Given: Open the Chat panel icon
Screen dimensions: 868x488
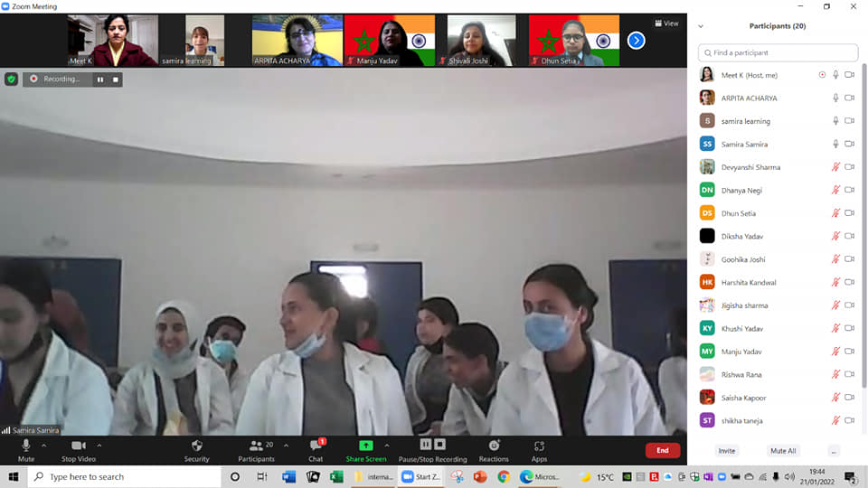Looking at the screenshot, I should click(316, 446).
